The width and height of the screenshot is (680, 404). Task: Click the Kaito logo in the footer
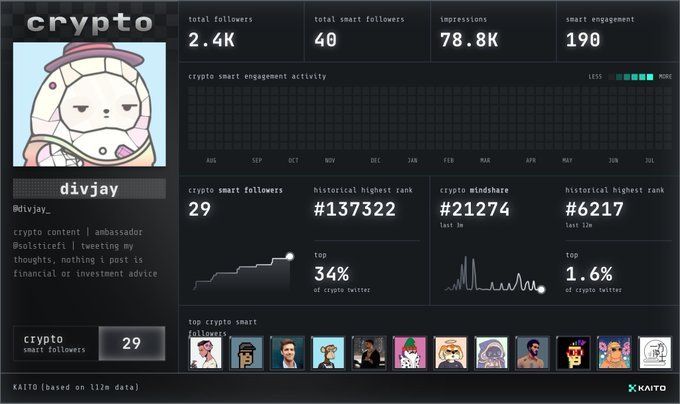[647, 388]
